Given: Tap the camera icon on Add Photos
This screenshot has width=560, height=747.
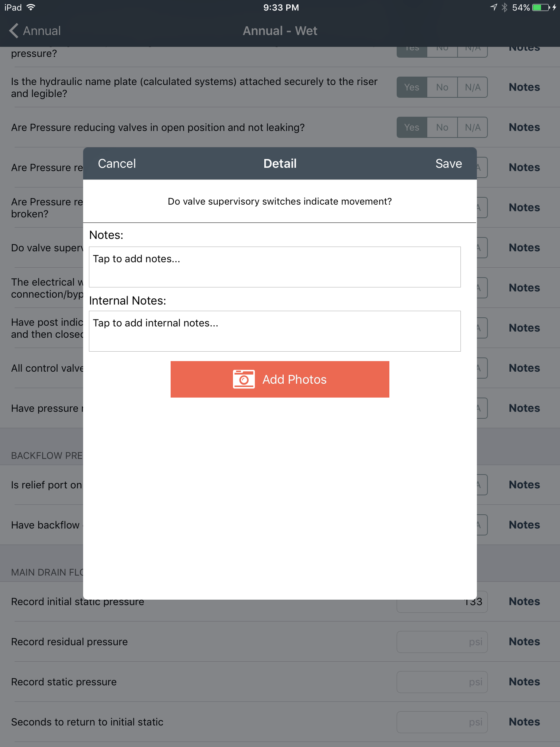Looking at the screenshot, I should (244, 379).
